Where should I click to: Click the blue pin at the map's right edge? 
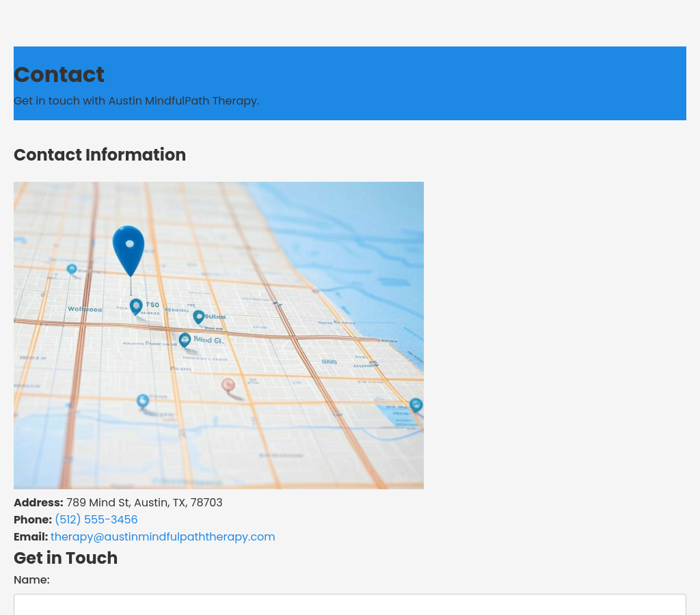pos(416,405)
